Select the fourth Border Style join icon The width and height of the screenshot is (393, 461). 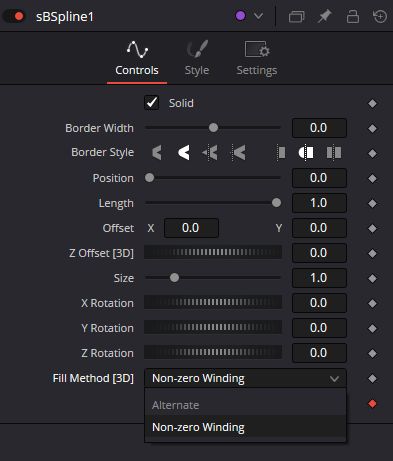(x=238, y=153)
